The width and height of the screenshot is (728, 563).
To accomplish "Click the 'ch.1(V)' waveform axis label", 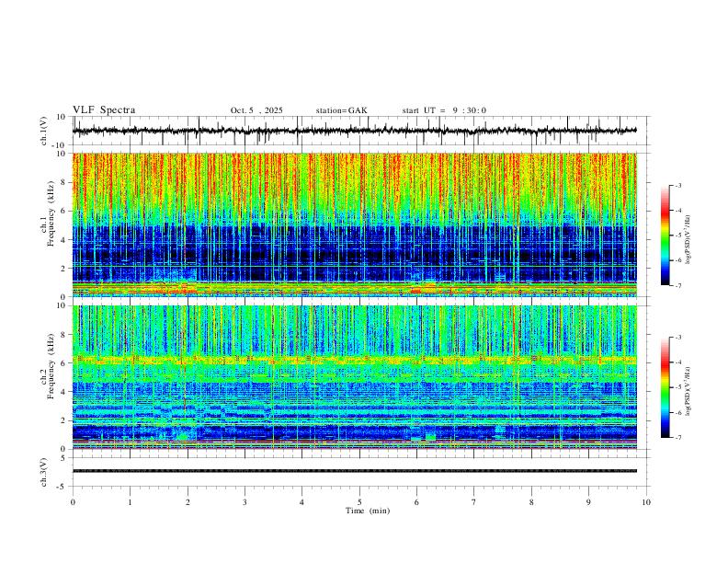I will (x=45, y=131).
